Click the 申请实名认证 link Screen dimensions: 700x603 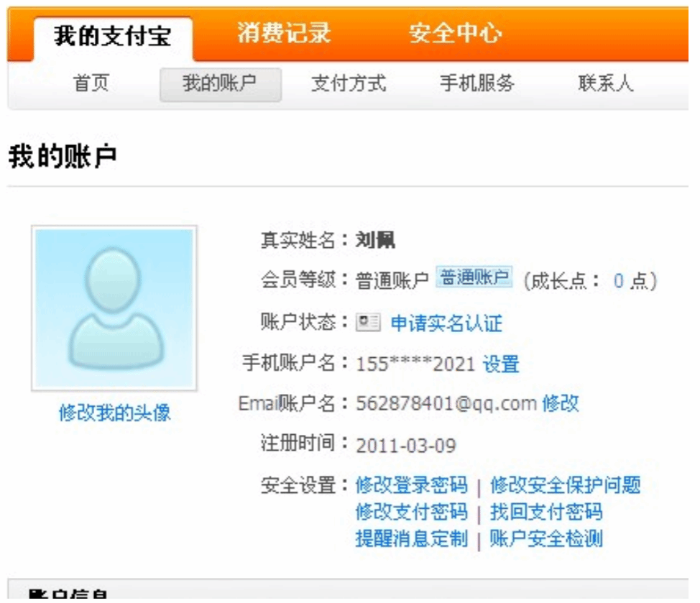pos(446,324)
